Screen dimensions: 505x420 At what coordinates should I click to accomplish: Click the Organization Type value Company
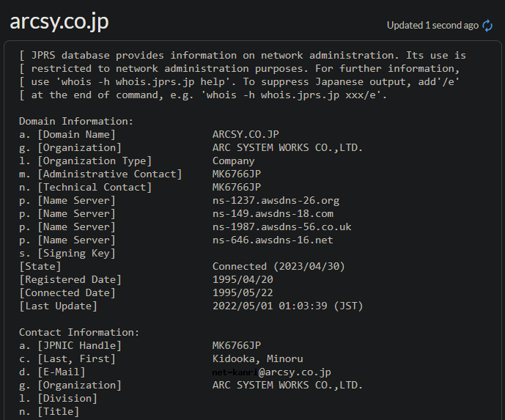pos(234,161)
